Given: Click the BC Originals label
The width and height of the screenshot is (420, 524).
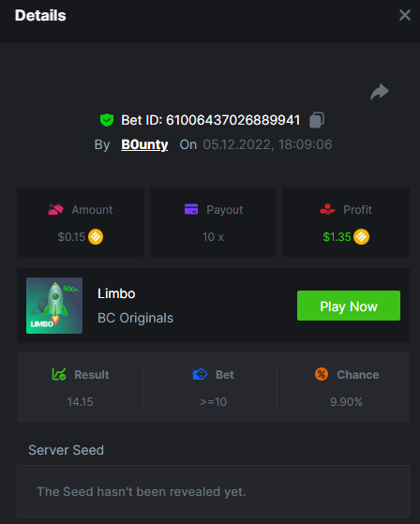Looking at the screenshot, I should click(x=135, y=318).
